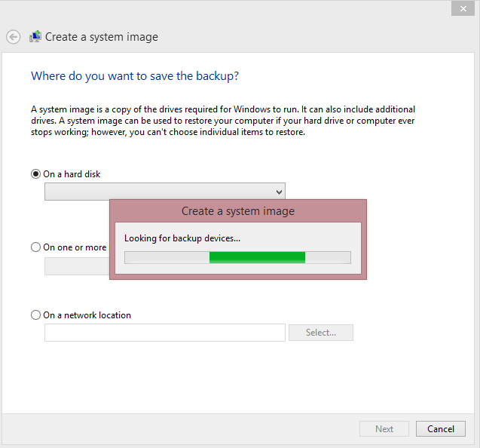Image resolution: width=480 pixels, height=448 pixels.
Task: Click the network location text field
Action: pos(165,333)
